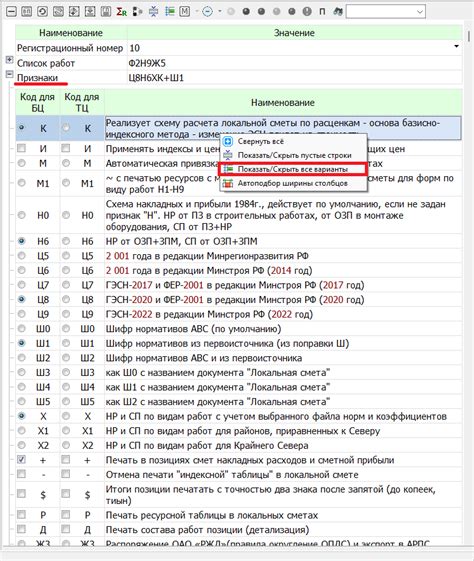This screenshot has height=561, width=474.
Task: Click the circle icon with exclamation mark
Action: (x=307, y=11)
